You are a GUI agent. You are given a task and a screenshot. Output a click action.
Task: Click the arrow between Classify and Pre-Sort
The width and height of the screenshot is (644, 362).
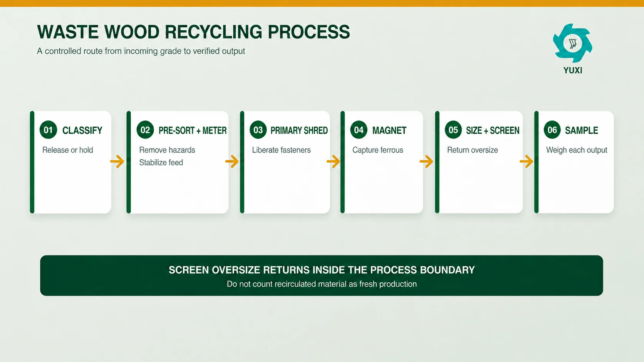point(117,162)
